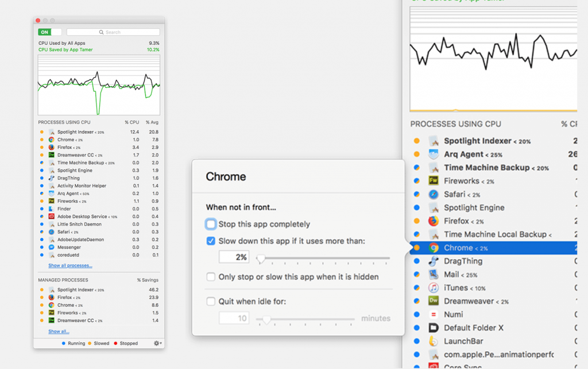Check Only stop or slow when hidden
Screen dimensions: 588x369
coord(211,276)
